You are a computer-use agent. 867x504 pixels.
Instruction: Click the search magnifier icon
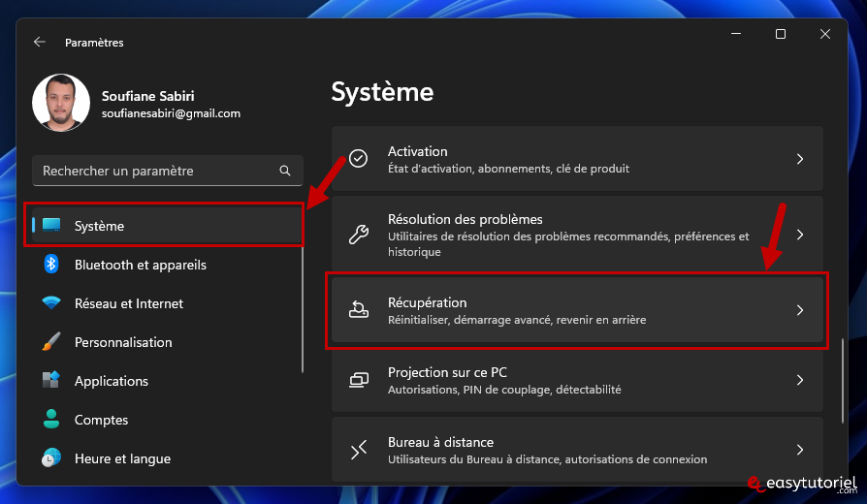(x=285, y=171)
